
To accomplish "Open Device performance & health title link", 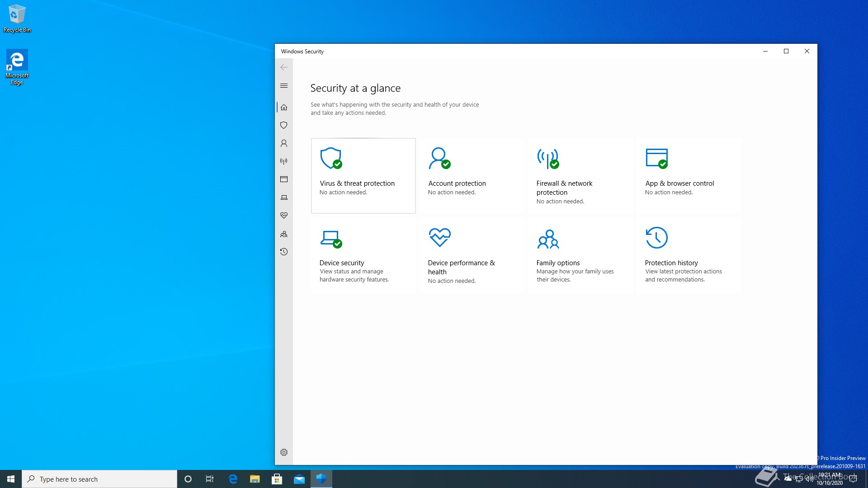I will [462, 267].
